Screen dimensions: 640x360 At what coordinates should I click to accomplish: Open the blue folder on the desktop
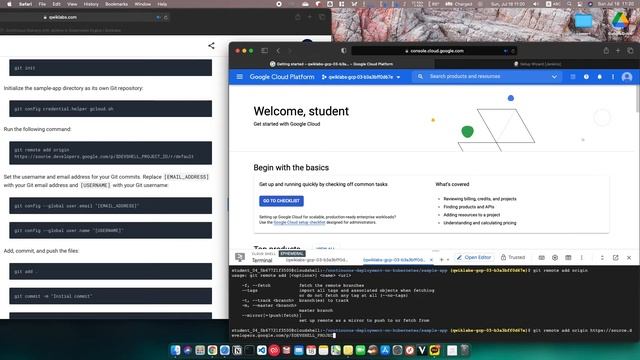583,21
